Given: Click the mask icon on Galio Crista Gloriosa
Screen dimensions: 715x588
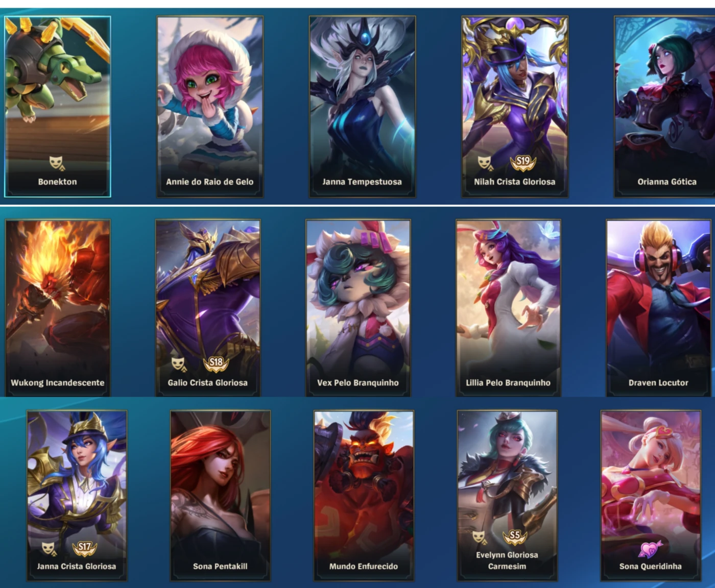Looking at the screenshot, I should pos(179,364).
